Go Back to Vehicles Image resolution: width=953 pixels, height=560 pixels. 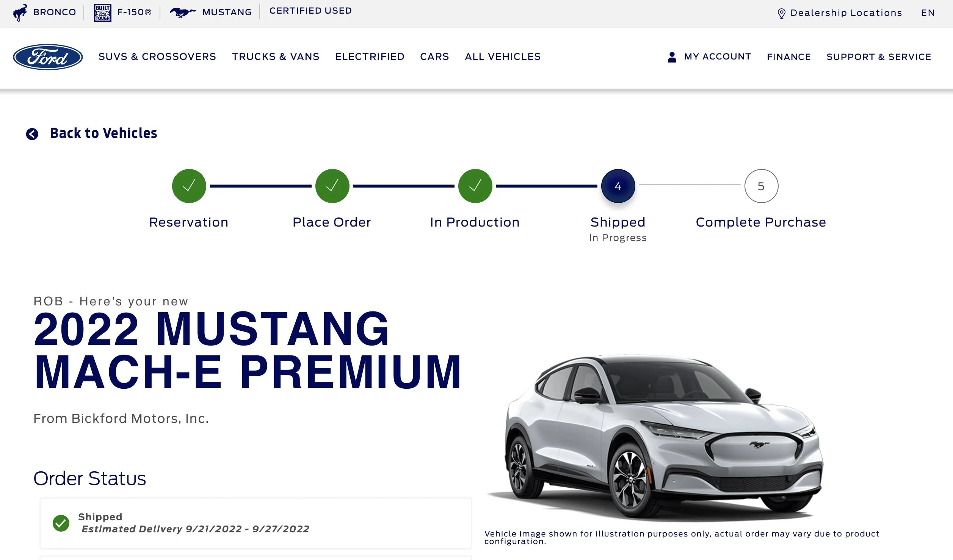click(x=103, y=133)
